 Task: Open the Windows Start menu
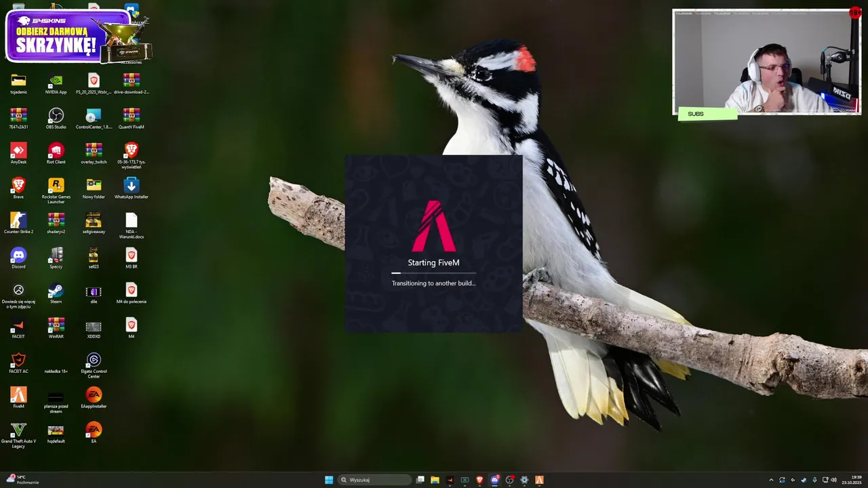point(329,480)
